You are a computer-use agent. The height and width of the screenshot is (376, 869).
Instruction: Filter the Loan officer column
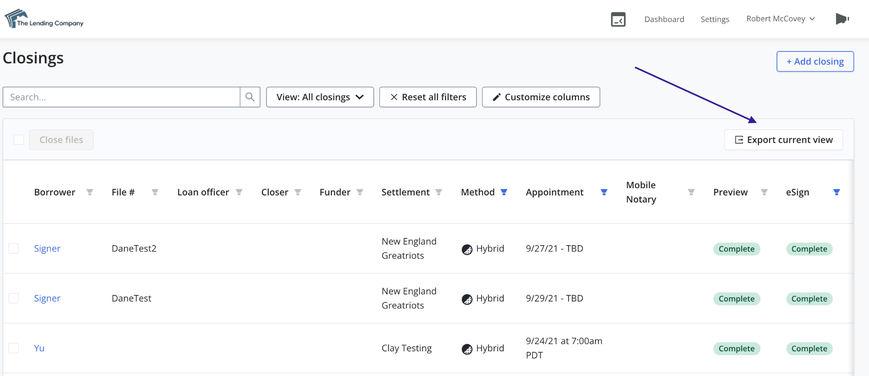pos(239,192)
